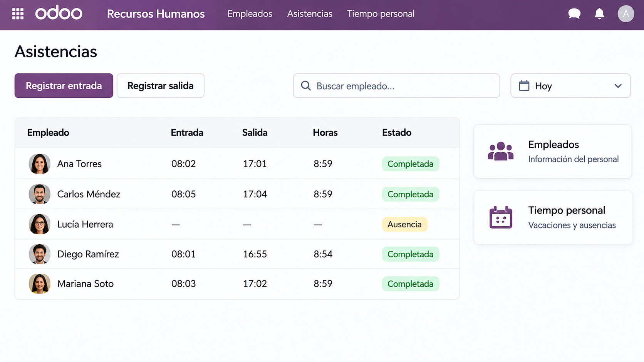Click the Registrar salida button
The width and height of the screenshot is (644, 362).
click(x=161, y=85)
